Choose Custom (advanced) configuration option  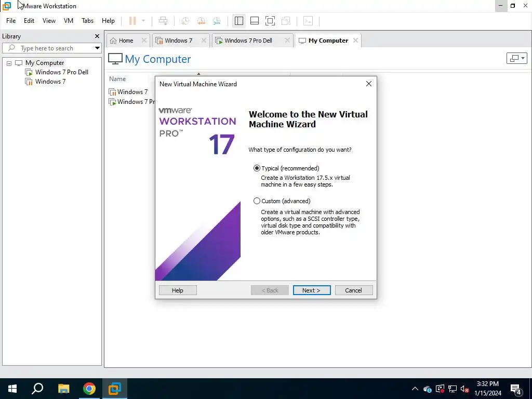pos(257,201)
